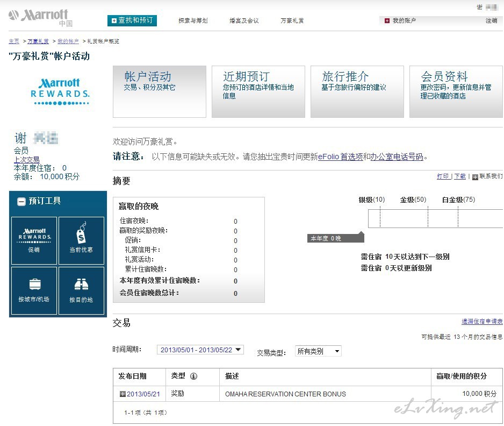Open the 按目的地 binoculars tile
The height and width of the screenshot is (426, 504).
[x=81, y=290]
